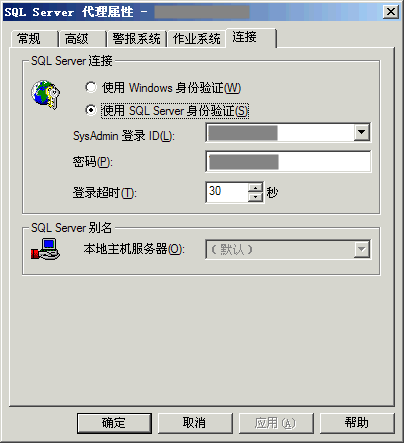Click the 登录超时 value field showing 30
This screenshot has height=443, width=404.
pos(227,192)
